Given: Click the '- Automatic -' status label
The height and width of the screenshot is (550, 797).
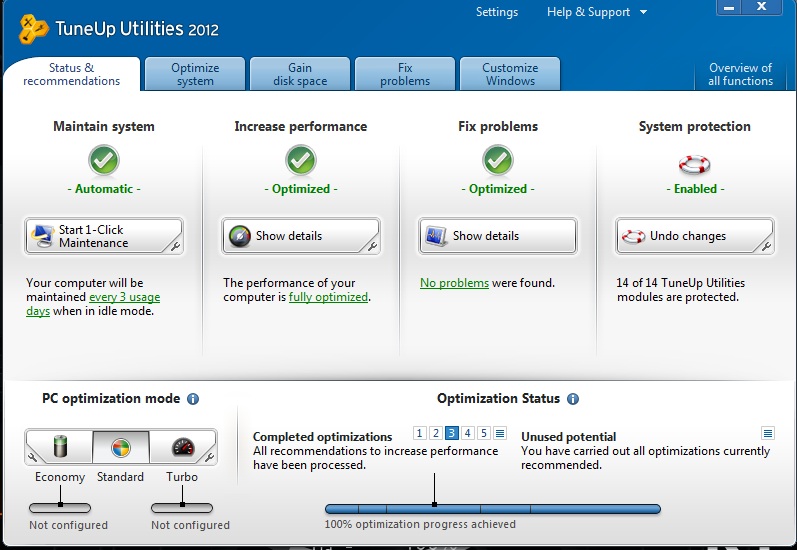Looking at the screenshot, I should [x=104, y=189].
